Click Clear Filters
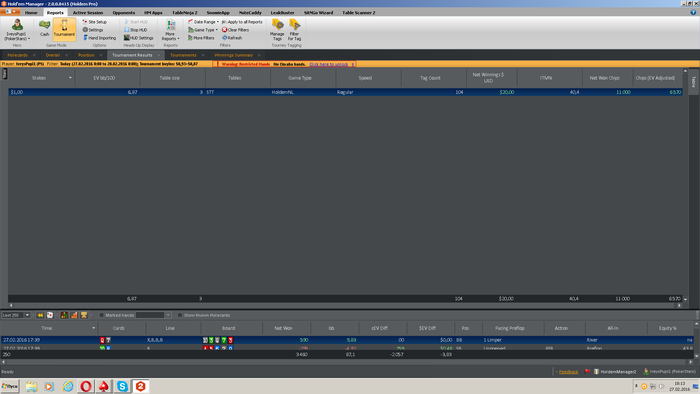Screen dimensions: 700x394 (235, 30)
